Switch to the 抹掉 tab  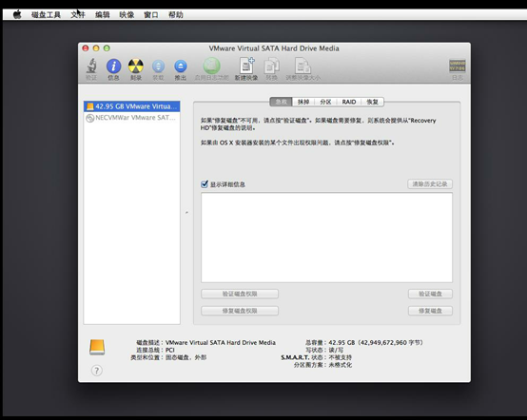pyautogui.click(x=303, y=102)
